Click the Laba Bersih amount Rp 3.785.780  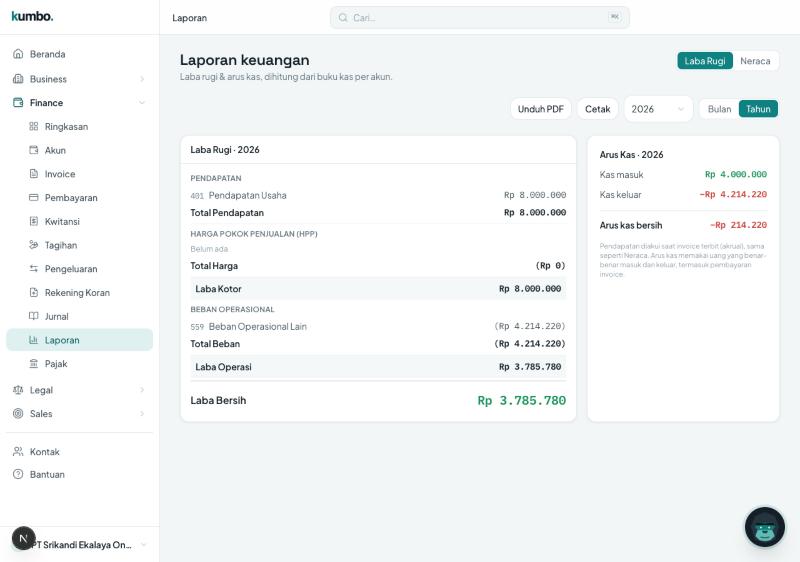pos(521,400)
